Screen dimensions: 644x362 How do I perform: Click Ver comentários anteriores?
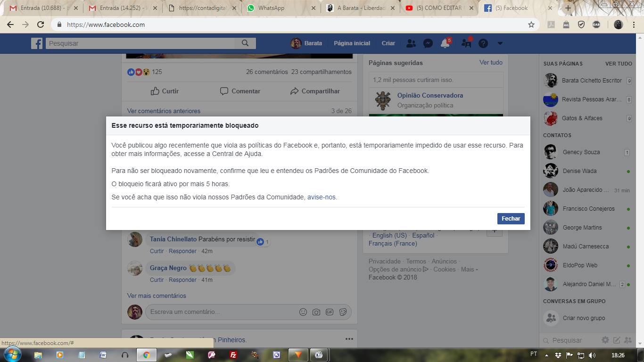coord(164,111)
